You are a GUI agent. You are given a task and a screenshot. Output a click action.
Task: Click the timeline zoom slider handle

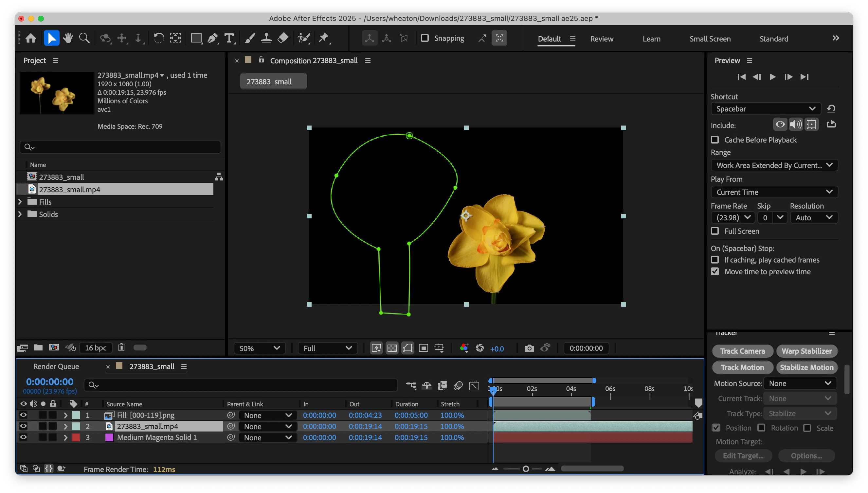526,469
